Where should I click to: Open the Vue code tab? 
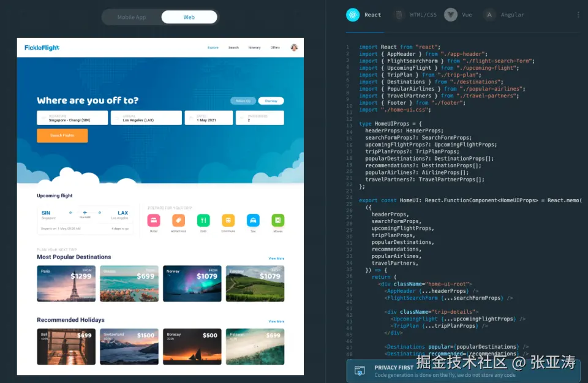click(x=458, y=15)
